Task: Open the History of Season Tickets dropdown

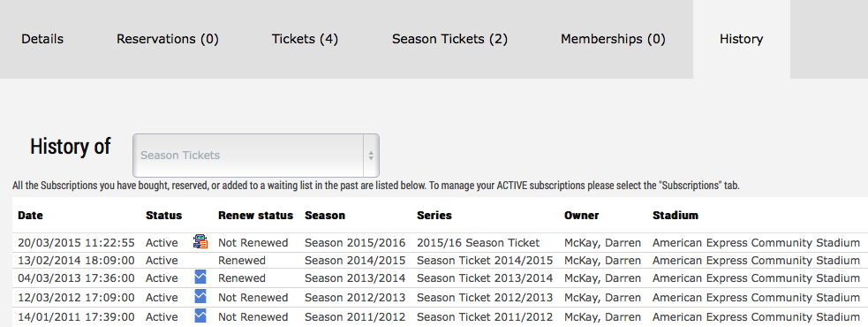Action: 256,156
